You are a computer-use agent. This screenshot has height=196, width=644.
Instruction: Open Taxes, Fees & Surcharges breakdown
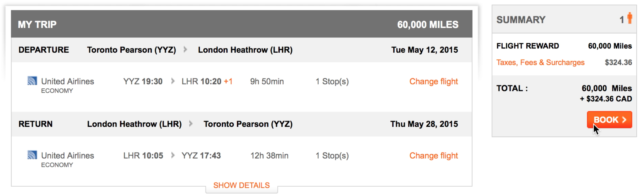click(540, 63)
